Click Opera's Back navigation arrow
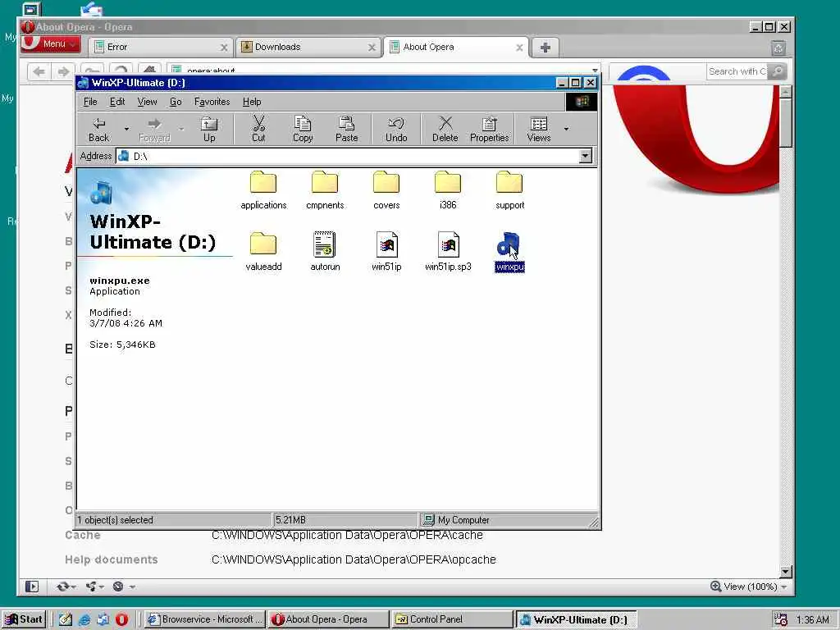The height and width of the screenshot is (630, 840). (x=39, y=72)
